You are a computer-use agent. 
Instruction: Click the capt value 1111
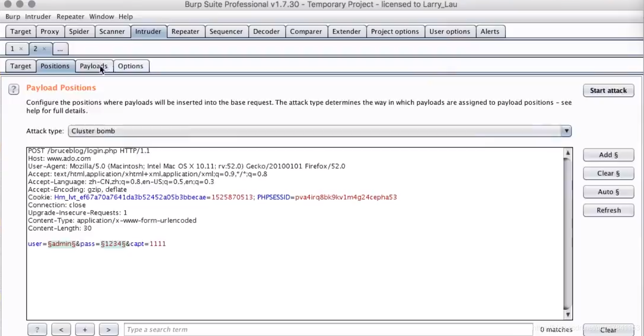[157, 244]
